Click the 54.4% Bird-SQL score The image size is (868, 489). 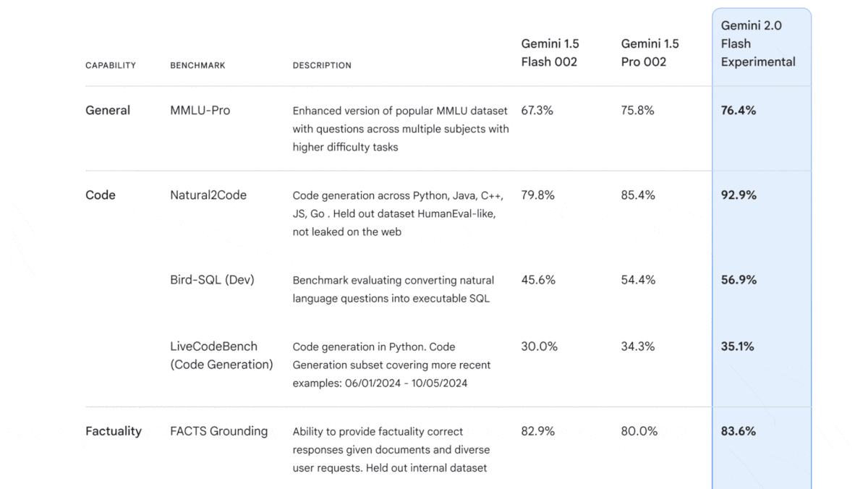(x=638, y=280)
